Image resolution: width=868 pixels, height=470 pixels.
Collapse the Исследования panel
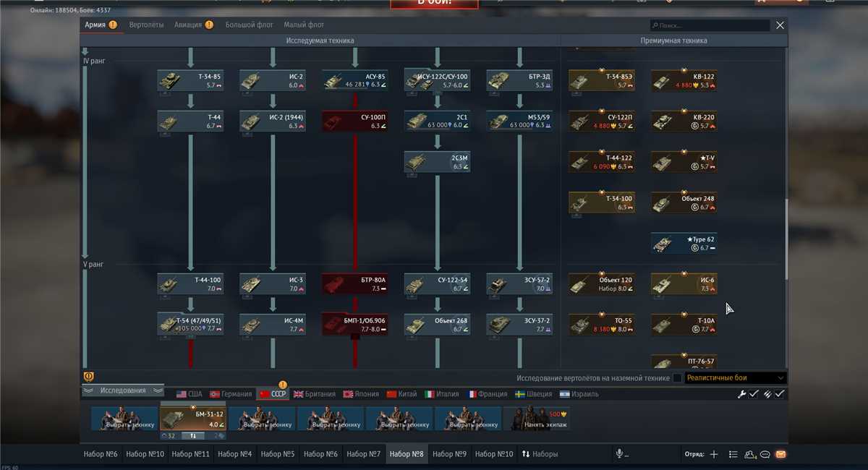pyautogui.click(x=123, y=390)
